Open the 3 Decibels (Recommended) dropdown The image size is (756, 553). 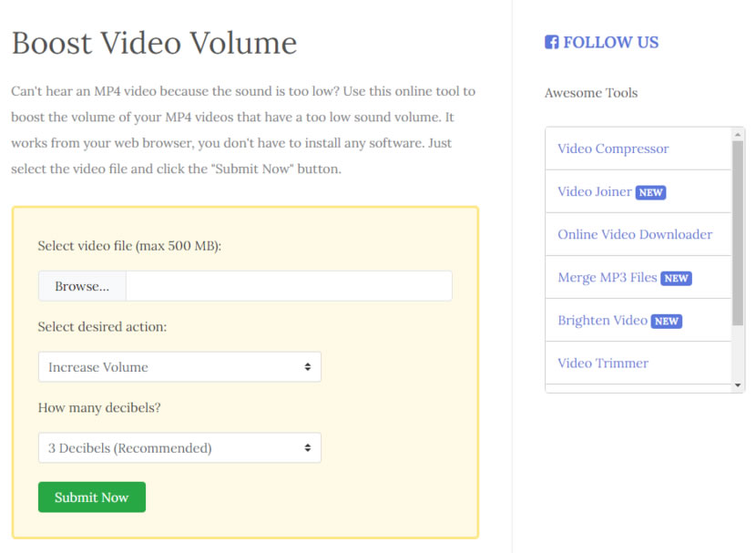(179, 448)
